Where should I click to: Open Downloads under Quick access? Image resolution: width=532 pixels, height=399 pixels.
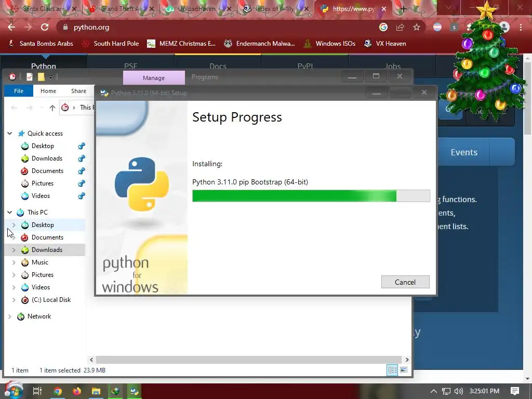[x=47, y=158]
